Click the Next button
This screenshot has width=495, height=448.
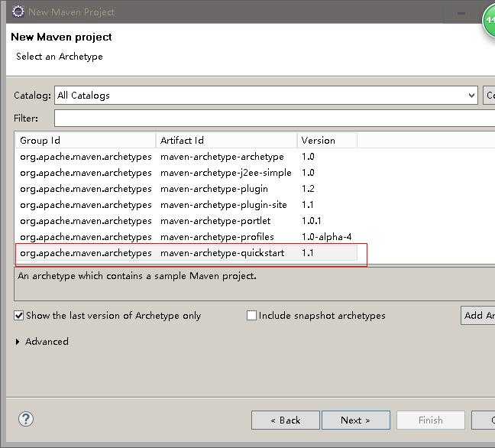pyautogui.click(x=356, y=420)
